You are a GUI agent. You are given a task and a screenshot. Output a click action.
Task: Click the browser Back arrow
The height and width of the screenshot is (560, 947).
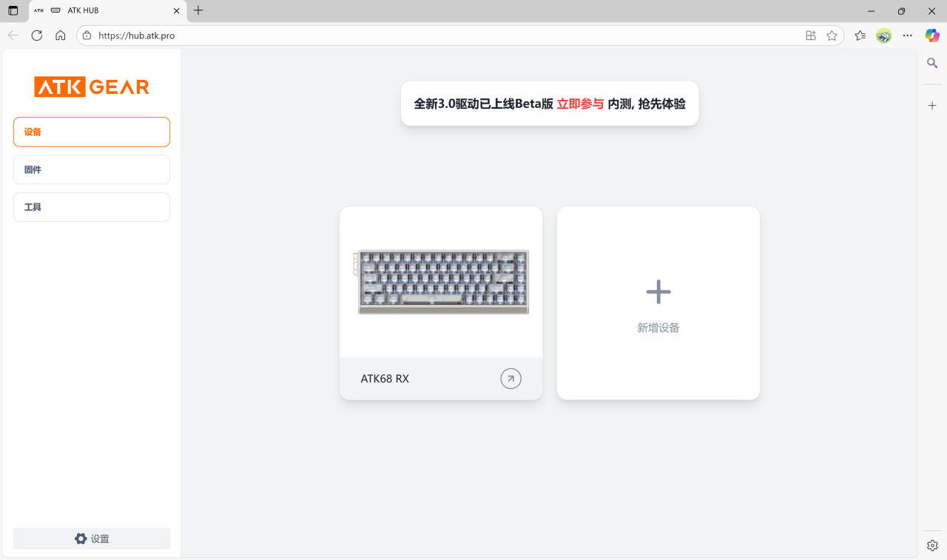tap(13, 36)
